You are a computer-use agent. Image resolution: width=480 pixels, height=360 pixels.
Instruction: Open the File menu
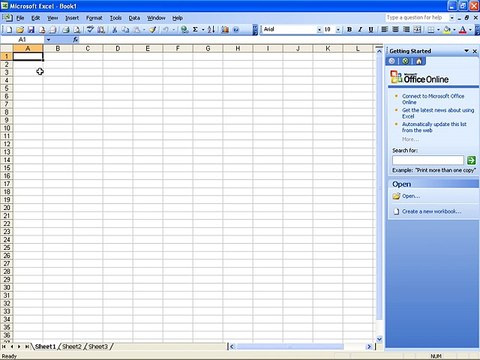click(20, 18)
